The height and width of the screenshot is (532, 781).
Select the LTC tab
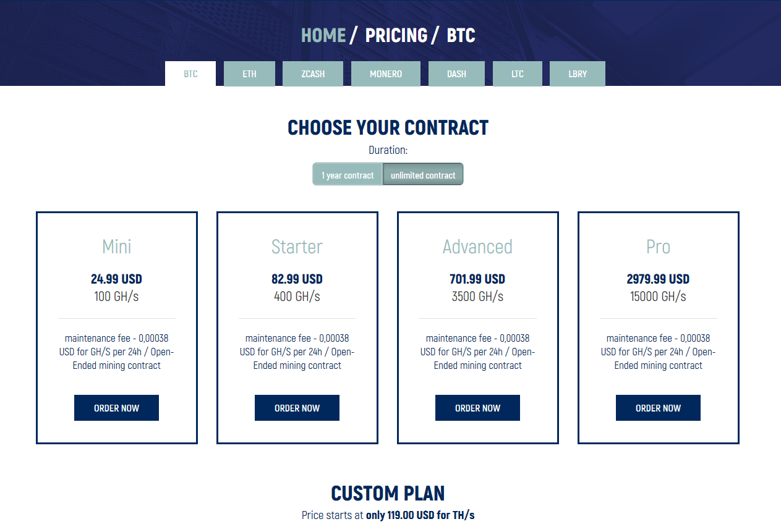pos(518,74)
